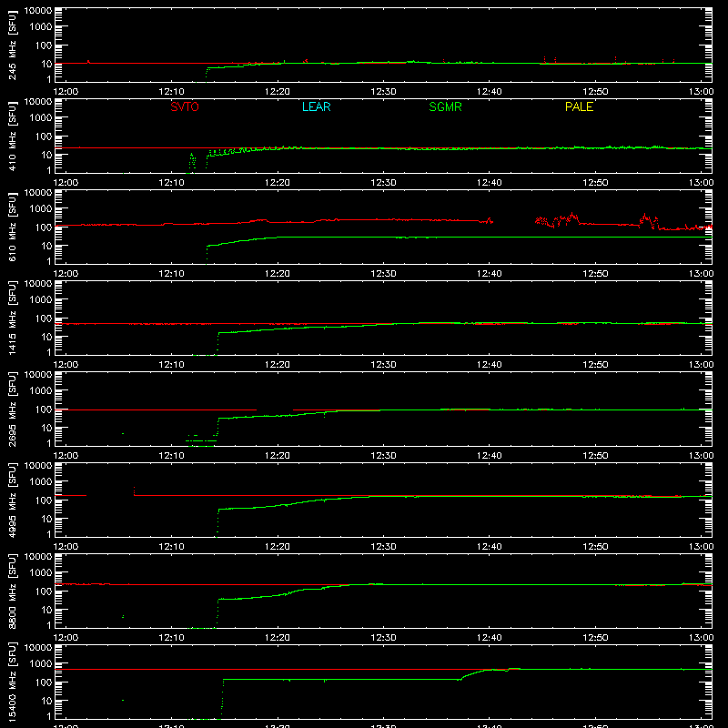Click 12:50 time tick of 2695 MHz panel

[595, 456]
